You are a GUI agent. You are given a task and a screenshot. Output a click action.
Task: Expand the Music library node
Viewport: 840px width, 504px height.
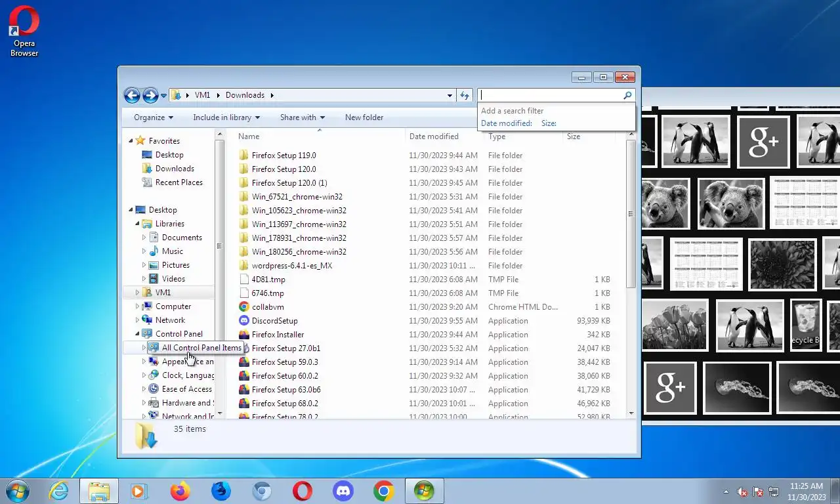point(144,251)
